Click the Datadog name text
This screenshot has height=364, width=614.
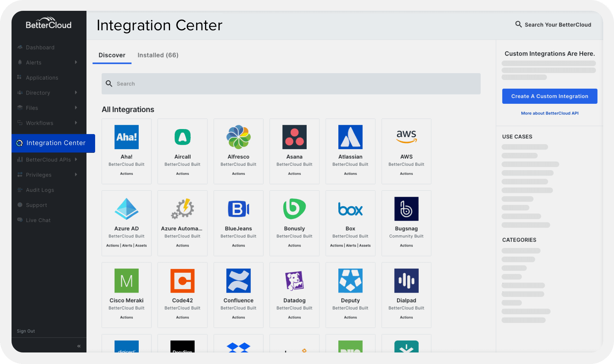[294, 300]
